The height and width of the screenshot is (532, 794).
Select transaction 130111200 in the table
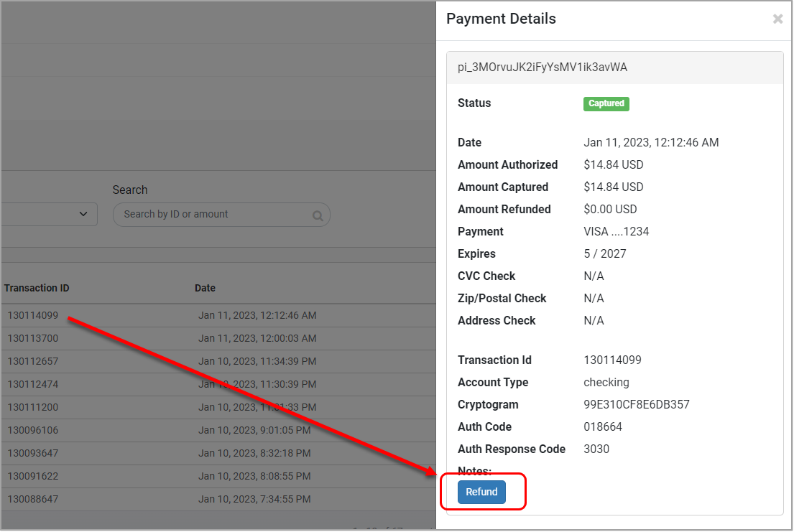27,406
